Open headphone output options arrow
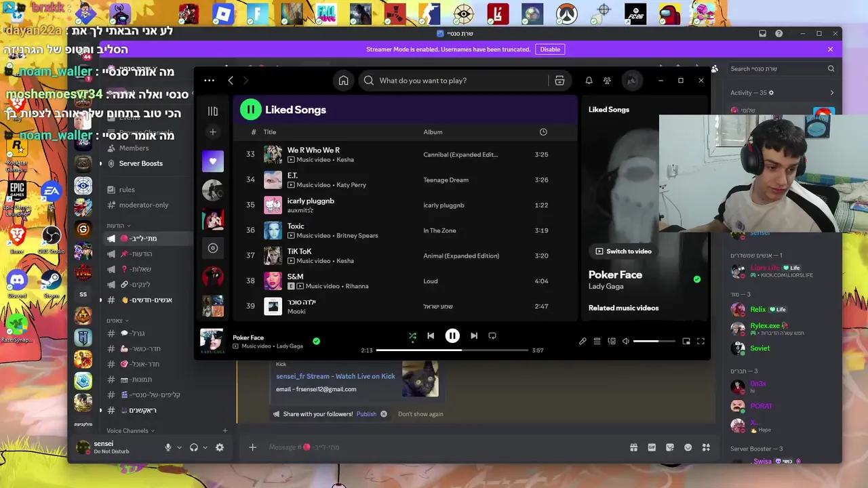Image resolution: width=868 pixels, height=488 pixels. (x=205, y=447)
